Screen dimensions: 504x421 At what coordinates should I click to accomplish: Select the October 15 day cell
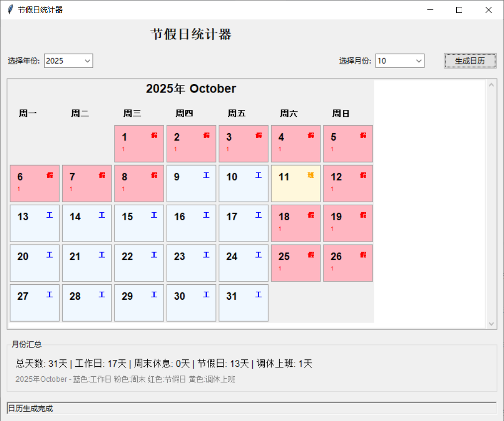138,223
